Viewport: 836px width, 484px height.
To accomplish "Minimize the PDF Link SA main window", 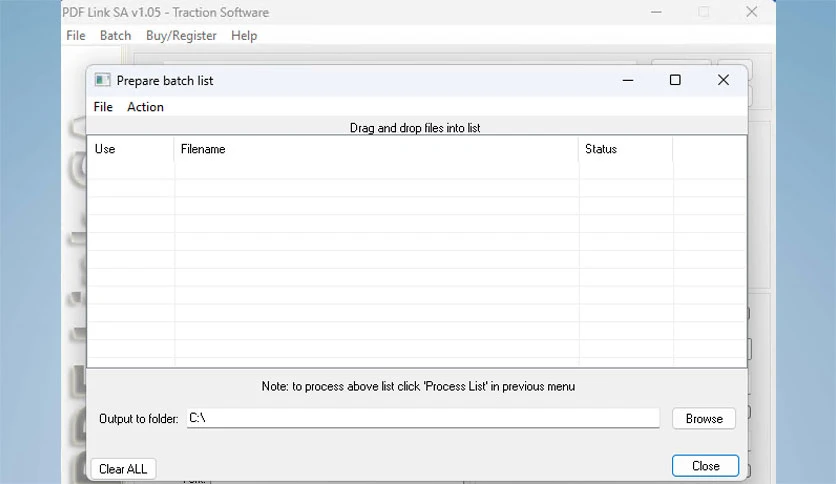I will (x=656, y=12).
